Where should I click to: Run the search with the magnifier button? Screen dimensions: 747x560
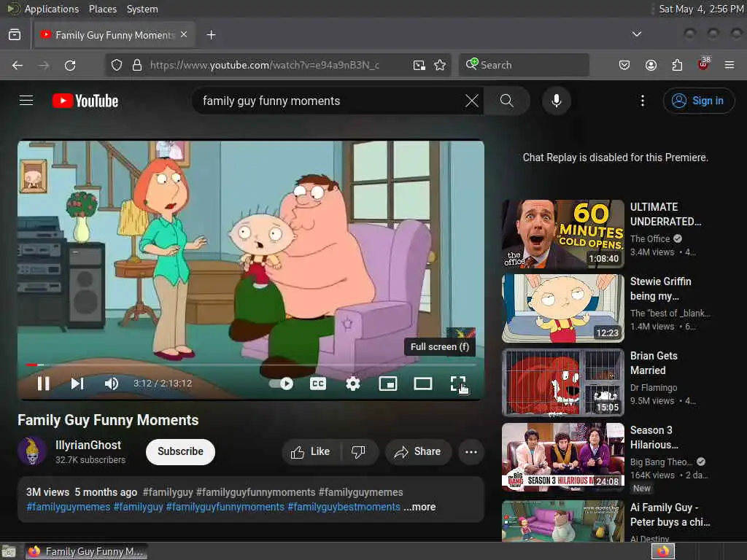(x=506, y=101)
